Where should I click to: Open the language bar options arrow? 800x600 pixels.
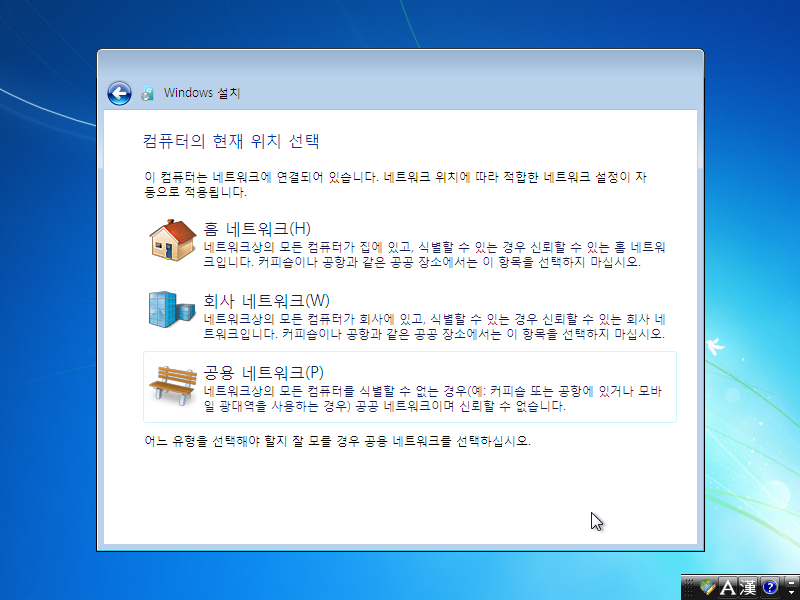click(791, 593)
